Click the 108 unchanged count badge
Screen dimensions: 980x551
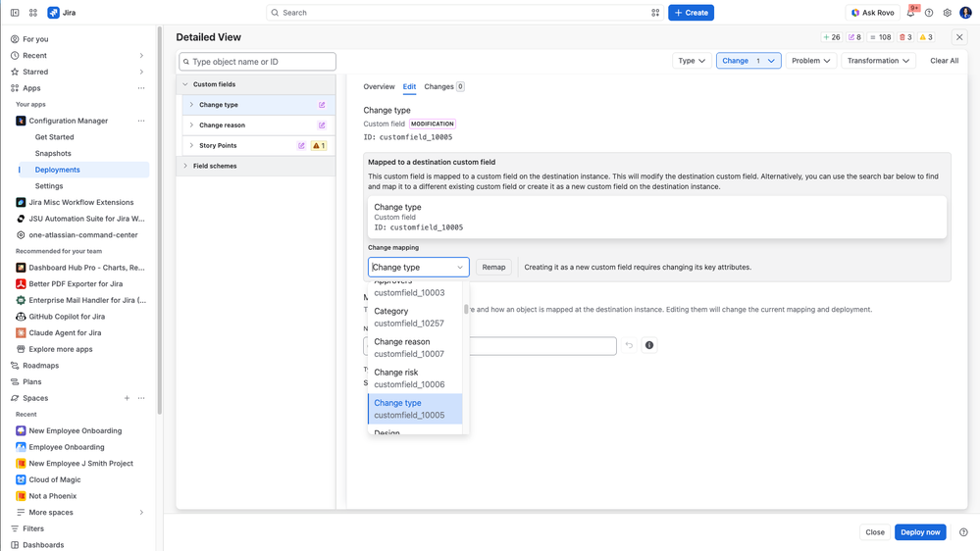pyautogui.click(x=881, y=37)
